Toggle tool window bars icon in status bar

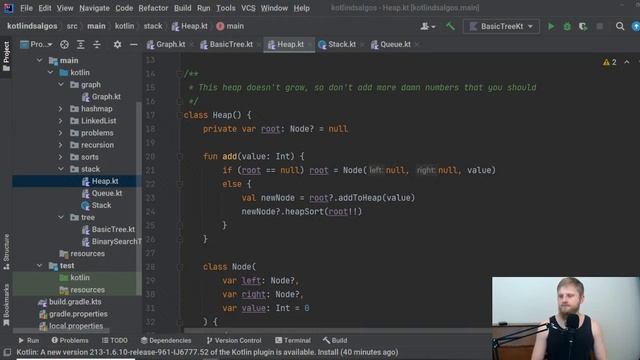[7, 352]
